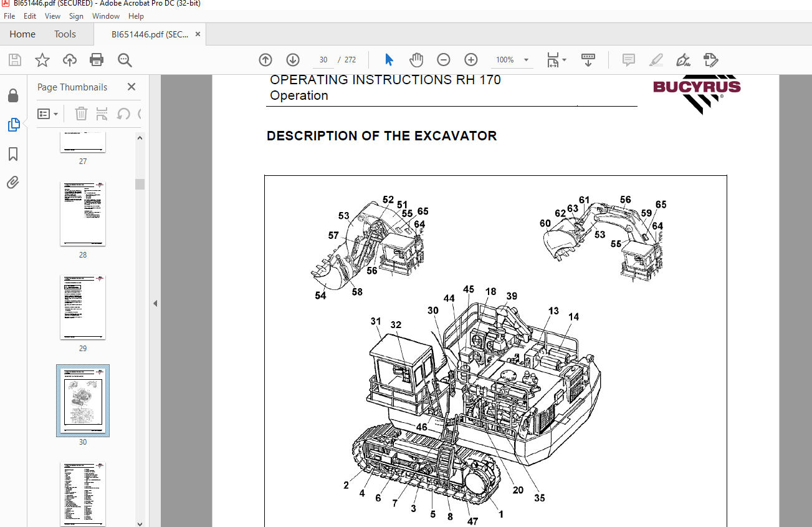Image resolution: width=812 pixels, height=527 pixels.
Task: Open the security lock panel
Action: click(x=13, y=95)
